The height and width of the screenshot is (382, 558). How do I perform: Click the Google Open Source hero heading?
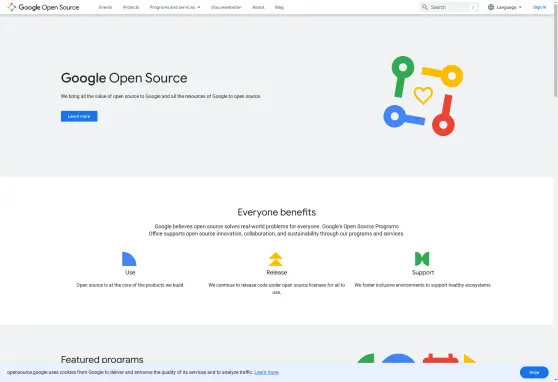coord(124,78)
